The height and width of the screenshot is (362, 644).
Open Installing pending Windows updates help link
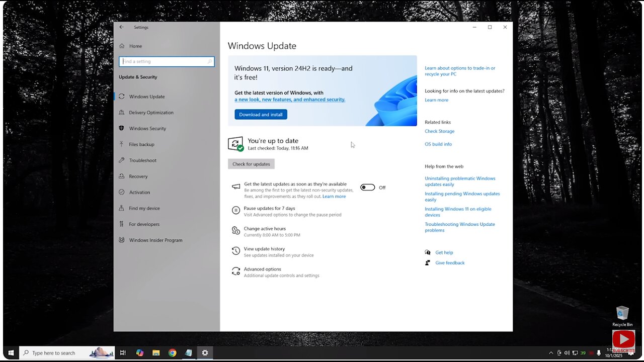462,197
